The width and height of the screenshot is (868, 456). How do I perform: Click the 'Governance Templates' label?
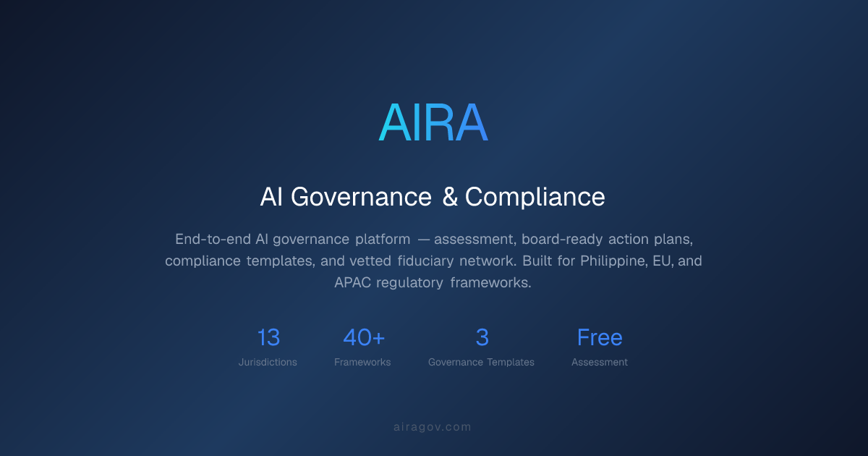[x=481, y=362]
